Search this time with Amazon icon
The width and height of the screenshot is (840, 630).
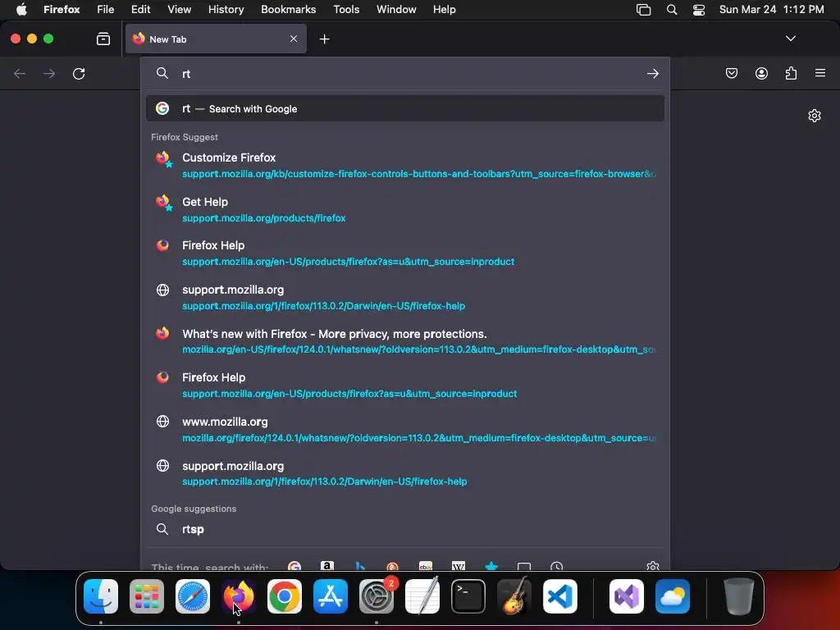326,566
